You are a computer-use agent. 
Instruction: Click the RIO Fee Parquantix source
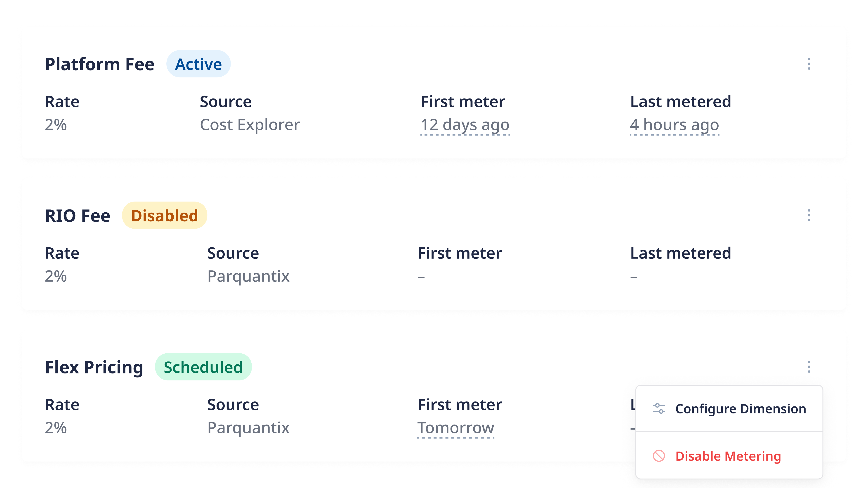(248, 277)
